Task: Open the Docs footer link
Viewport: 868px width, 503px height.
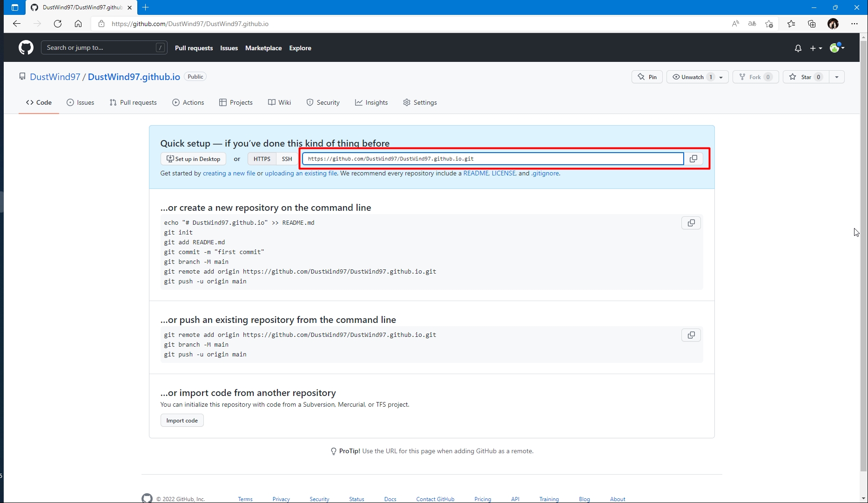Action: (390, 499)
